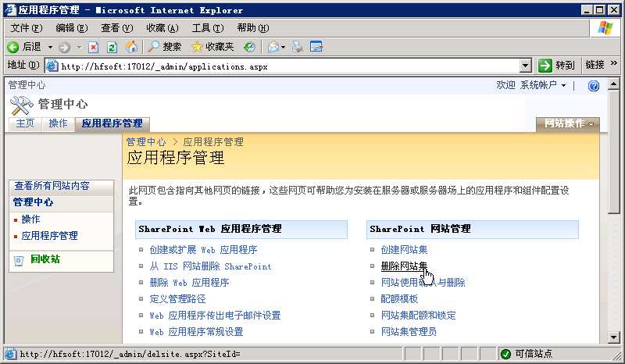Viewport: 625px width, 364px height.
Task: Click the Trusted sites (可信站点) status icon
Action: [x=505, y=354]
